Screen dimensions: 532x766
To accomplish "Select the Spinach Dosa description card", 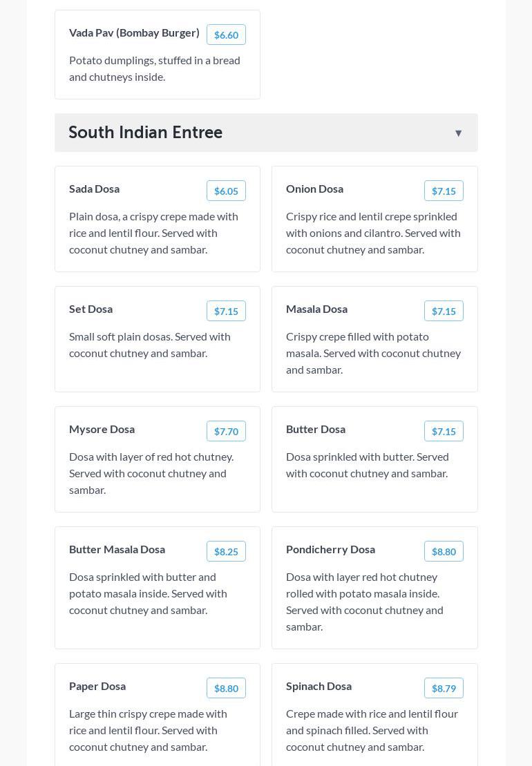I will 374,715.
